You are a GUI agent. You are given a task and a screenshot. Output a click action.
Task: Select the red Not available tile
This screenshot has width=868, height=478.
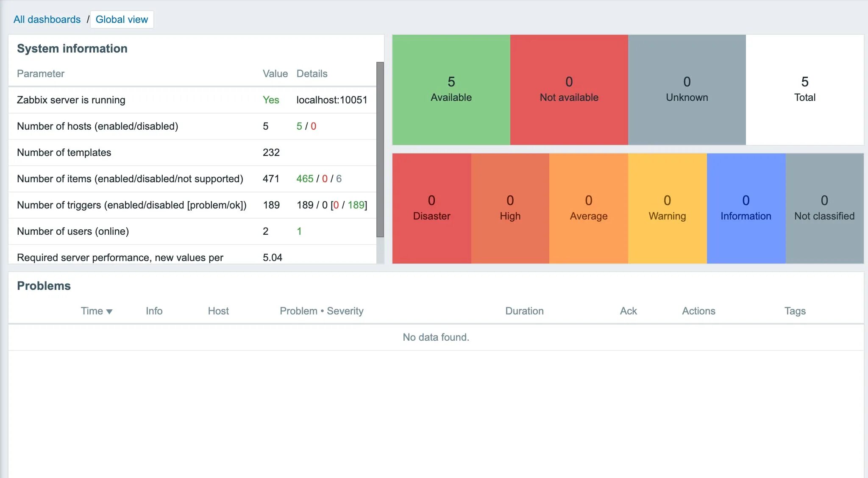coord(569,89)
